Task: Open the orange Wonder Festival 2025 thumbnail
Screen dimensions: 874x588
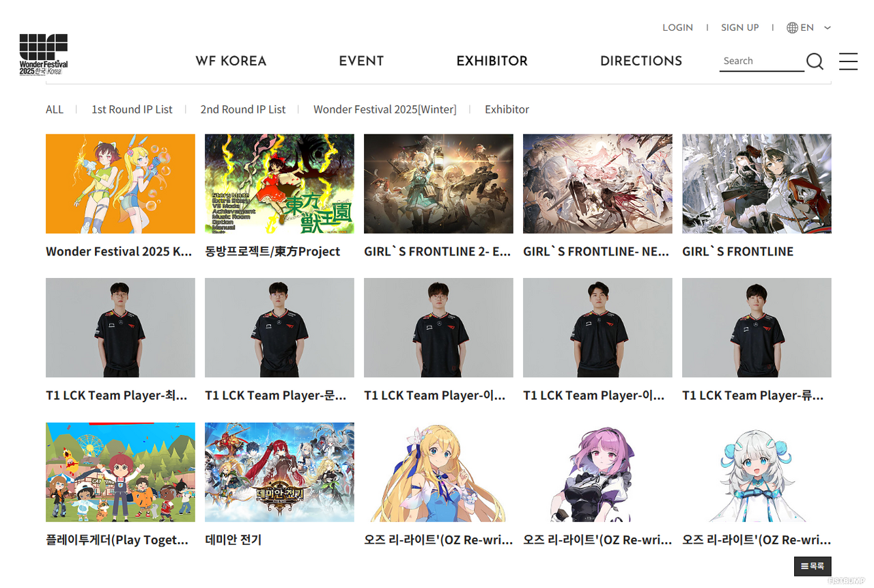Action: pos(120,184)
